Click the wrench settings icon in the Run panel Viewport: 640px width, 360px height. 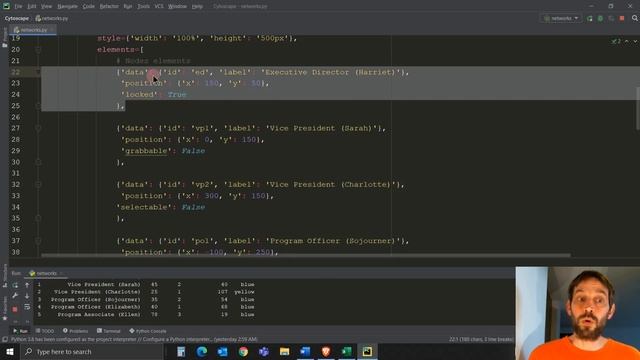pyautogui.click(x=15, y=296)
